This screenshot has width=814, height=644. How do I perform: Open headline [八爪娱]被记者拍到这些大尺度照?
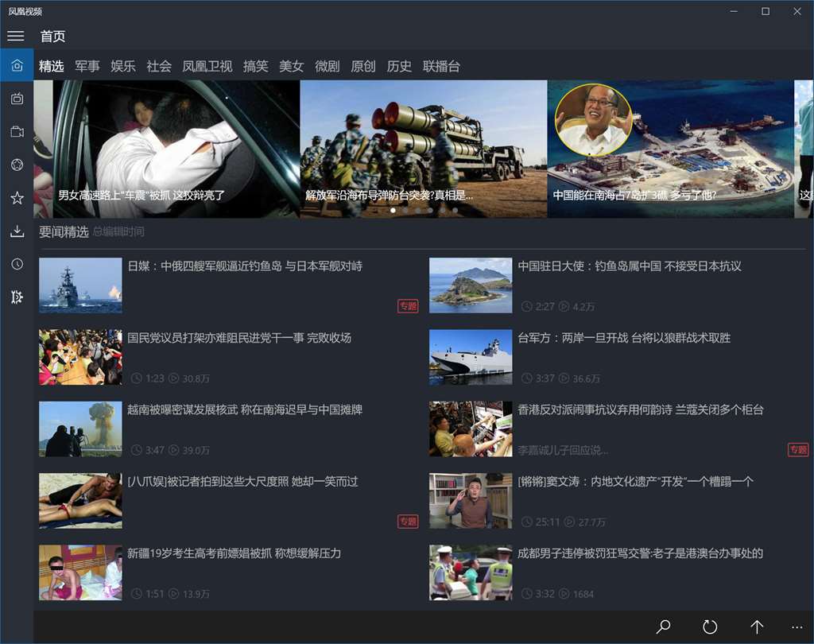(243, 482)
